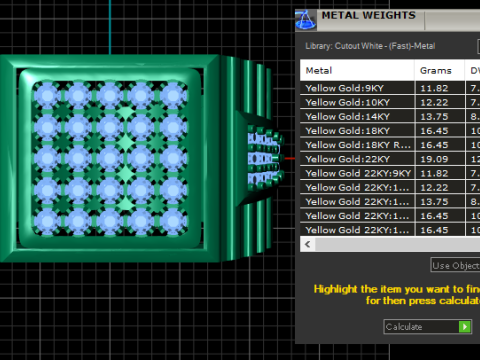The image size is (480, 360).
Task: Click the METAL WEIGHTS panel title
Action: [x=369, y=15]
